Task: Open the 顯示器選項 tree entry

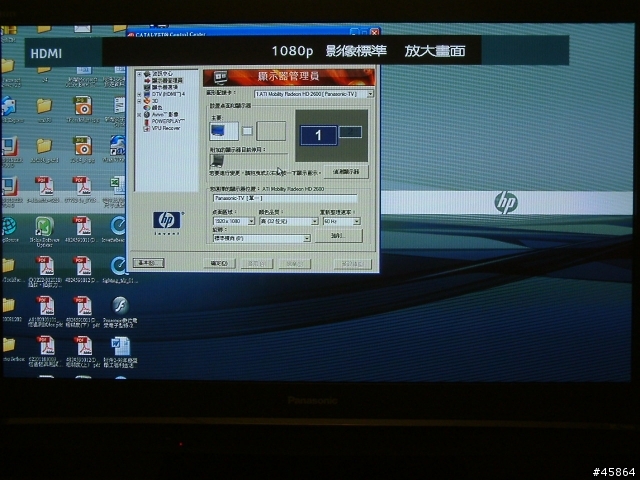Action: coord(164,87)
